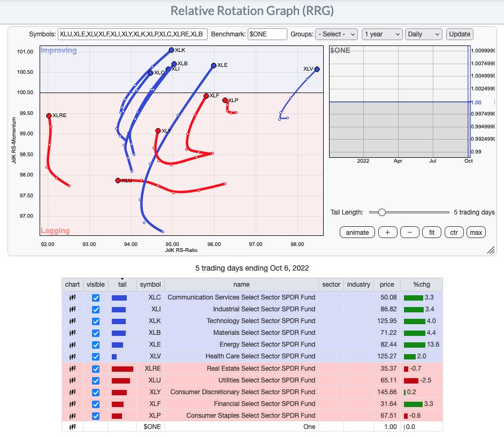Viewport: 504px width, 437px height.
Task: Toggle visibility checkbox for XLK
Action: [96, 321]
